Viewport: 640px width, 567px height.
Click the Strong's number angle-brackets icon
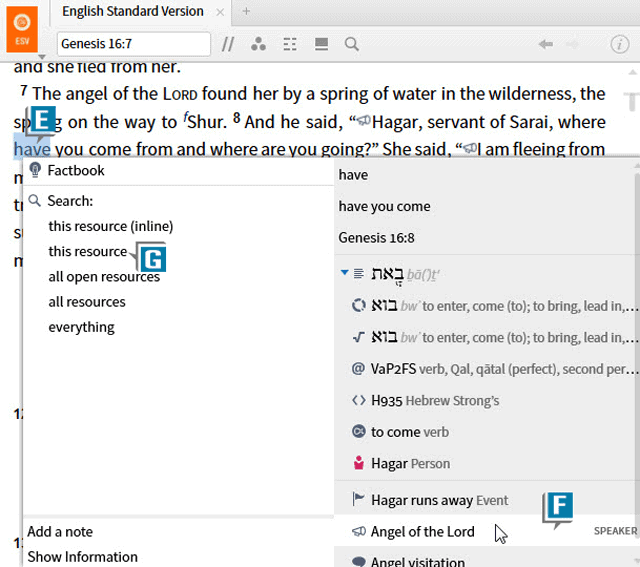tap(359, 400)
